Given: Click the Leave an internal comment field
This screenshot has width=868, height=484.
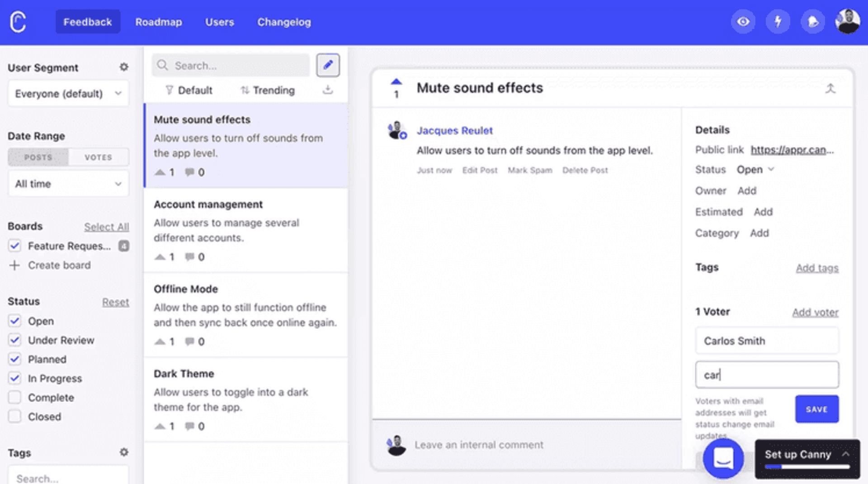Looking at the screenshot, I should pos(479,445).
